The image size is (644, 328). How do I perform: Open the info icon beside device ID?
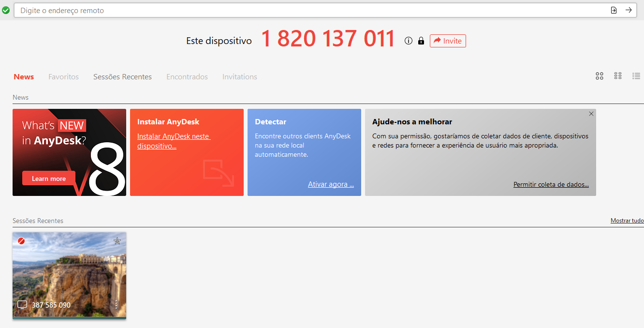pos(409,41)
